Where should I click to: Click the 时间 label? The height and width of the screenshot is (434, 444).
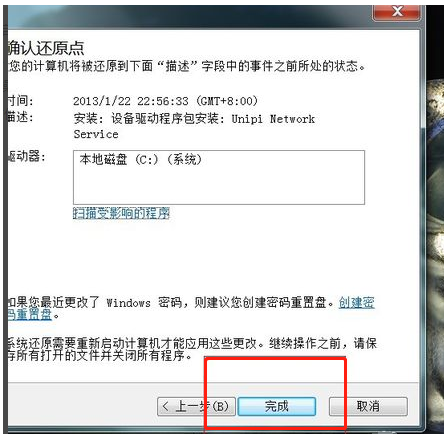pyautogui.click(x=20, y=100)
